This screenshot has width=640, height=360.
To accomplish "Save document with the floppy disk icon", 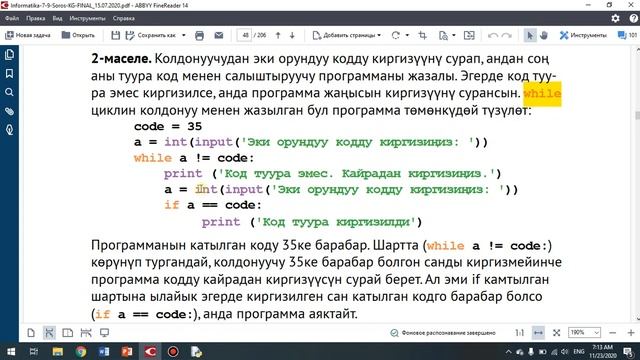I will tap(116, 36).
